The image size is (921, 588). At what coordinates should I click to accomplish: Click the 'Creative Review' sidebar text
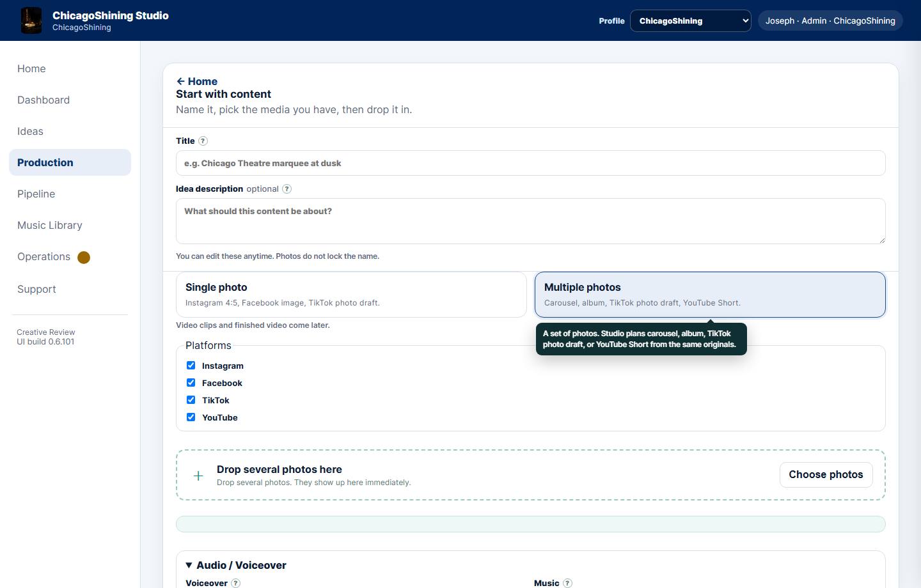[x=46, y=332]
